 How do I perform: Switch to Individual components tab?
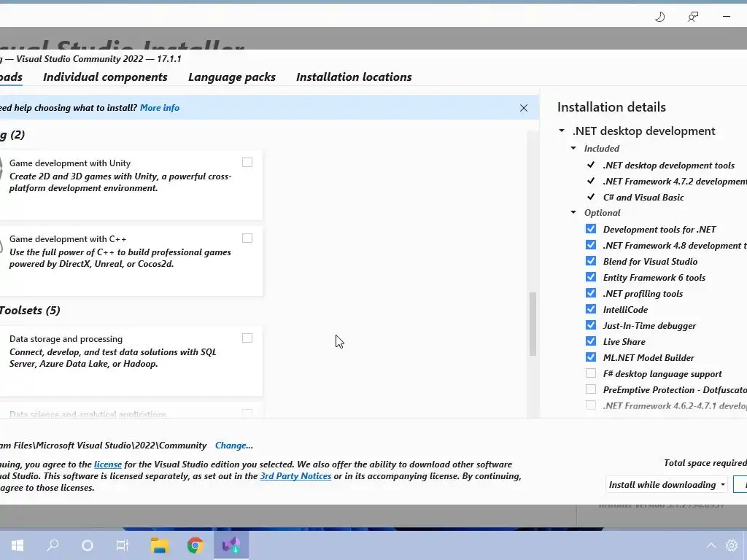click(105, 77)
